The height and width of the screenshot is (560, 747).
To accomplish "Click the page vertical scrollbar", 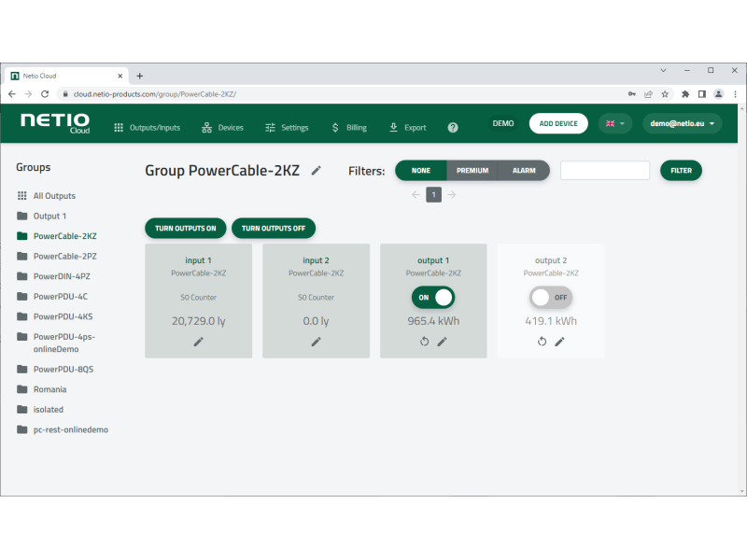I will pyautogui.click(x=741, y=300).
